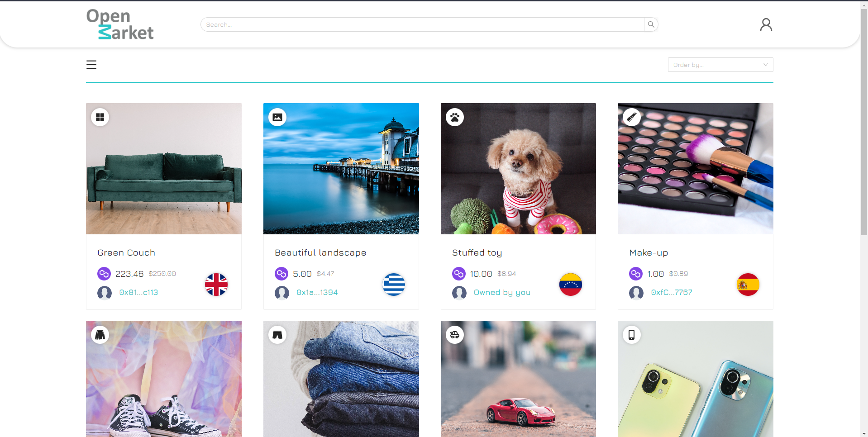
Task: Click the Open Market logo
Action: point(120,24)
